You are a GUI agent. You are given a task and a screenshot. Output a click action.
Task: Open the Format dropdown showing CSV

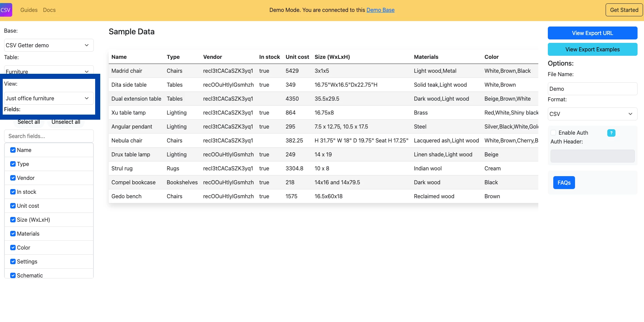[x=592, y=114]
